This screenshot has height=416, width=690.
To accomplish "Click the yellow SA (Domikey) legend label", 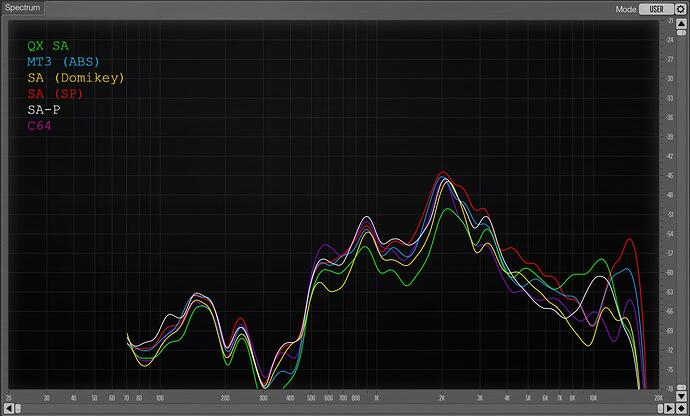I will [76, 77].
